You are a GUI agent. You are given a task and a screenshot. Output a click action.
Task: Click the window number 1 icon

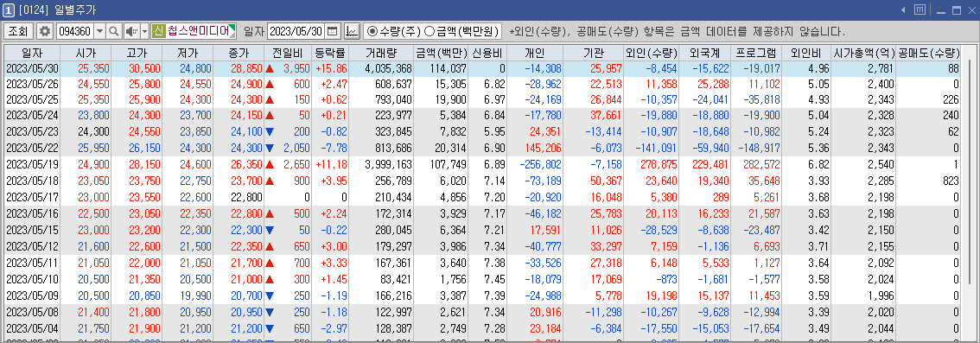coord(10,10)
